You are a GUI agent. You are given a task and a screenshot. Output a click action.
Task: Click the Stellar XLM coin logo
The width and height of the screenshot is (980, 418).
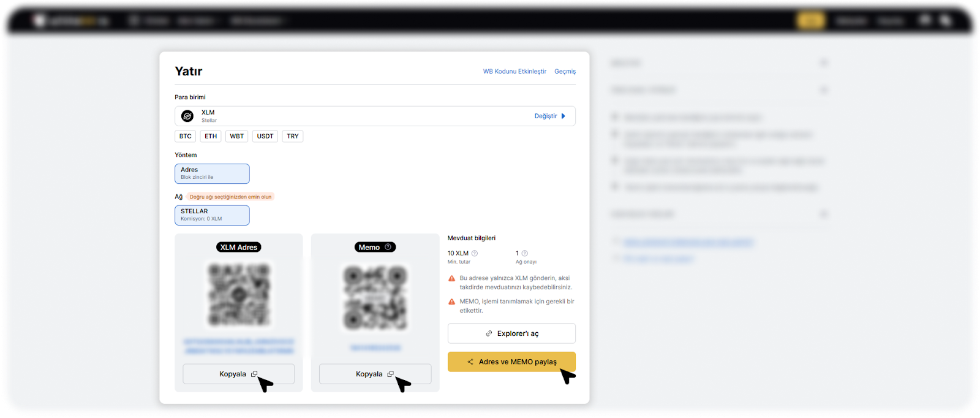[x=187, y=116]
